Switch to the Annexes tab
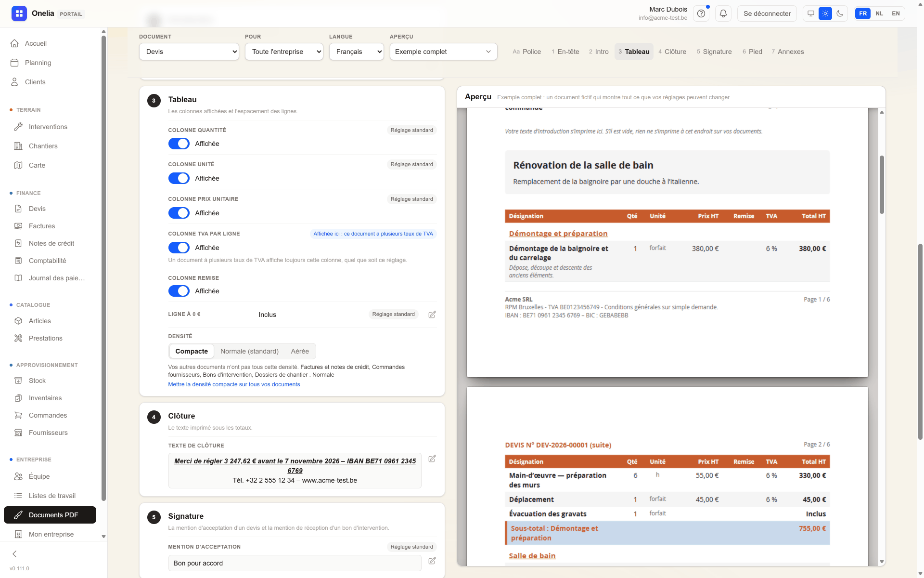Screen dimensions: 924x578 pos(787,52)
